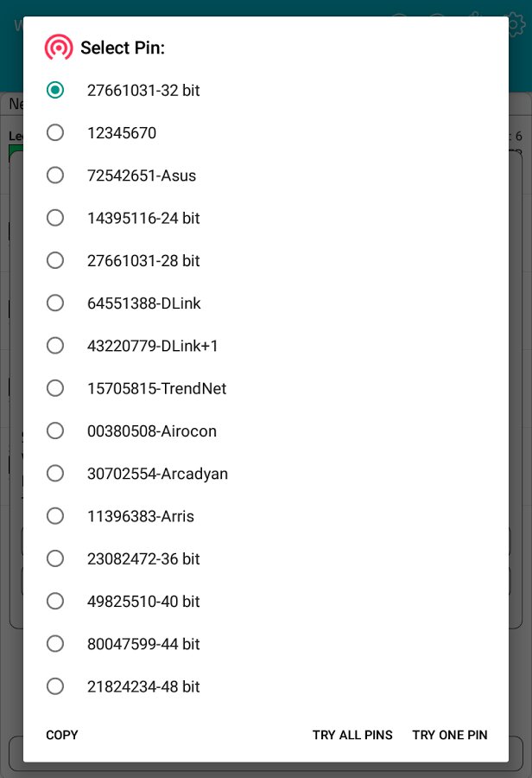Select the 11396383-Arris pin

[55, 516]
